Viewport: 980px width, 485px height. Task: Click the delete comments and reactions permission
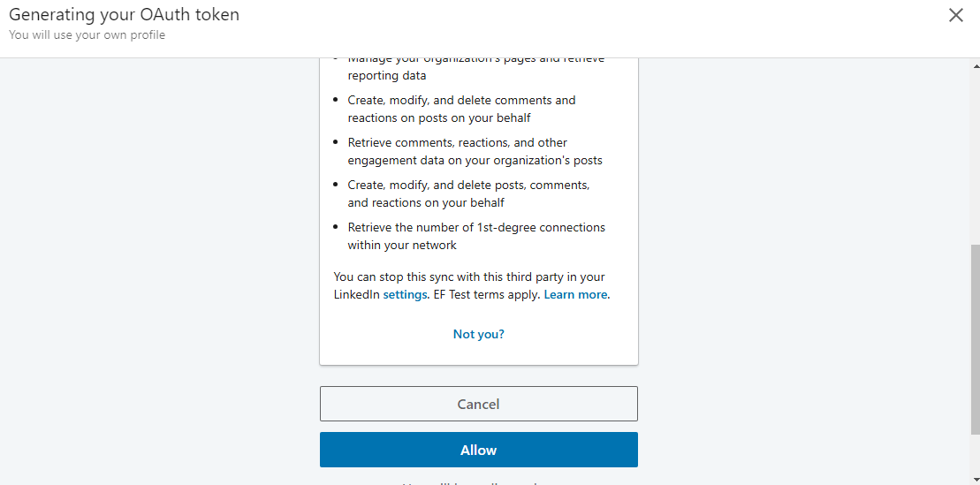[461, 109]
